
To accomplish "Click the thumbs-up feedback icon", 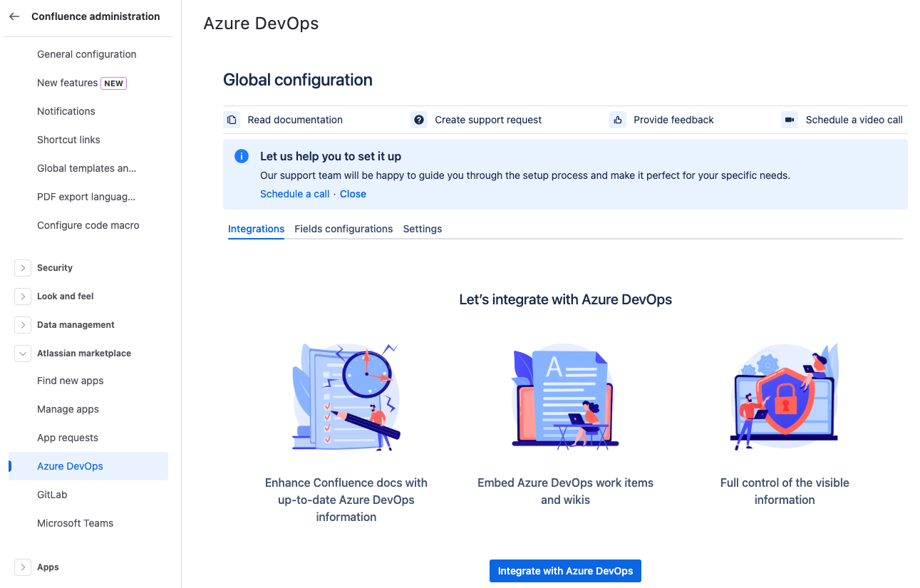I will (x=618, y=120).
